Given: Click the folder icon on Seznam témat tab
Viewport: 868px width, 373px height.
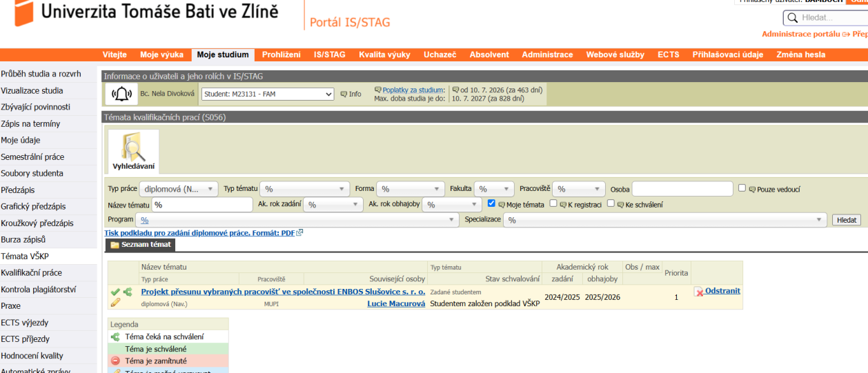Looking at the screenshot, I should [115, 245].
